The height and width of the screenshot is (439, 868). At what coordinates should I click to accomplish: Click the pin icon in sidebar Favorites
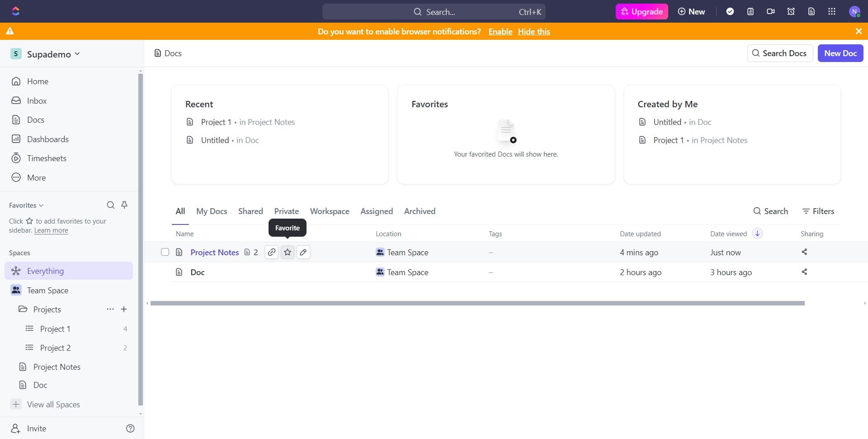click(124, 205)
